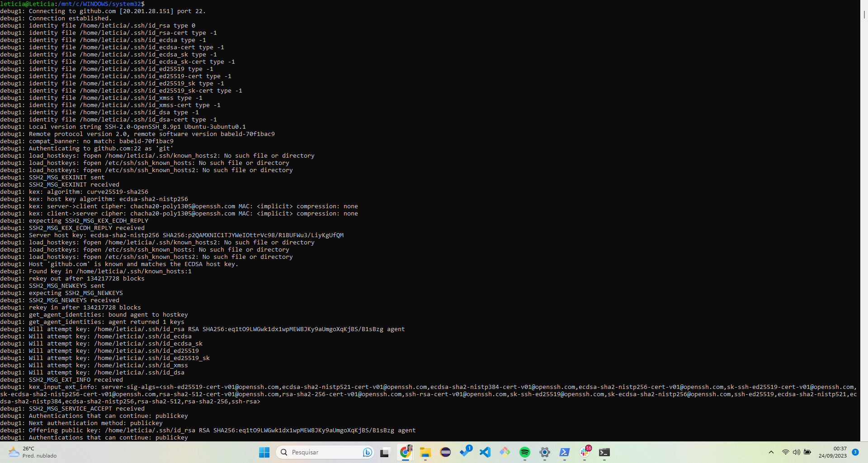Click 'Offering public key' id_rsa line
This screenshot has height=463, width=868.
point(208,430)
